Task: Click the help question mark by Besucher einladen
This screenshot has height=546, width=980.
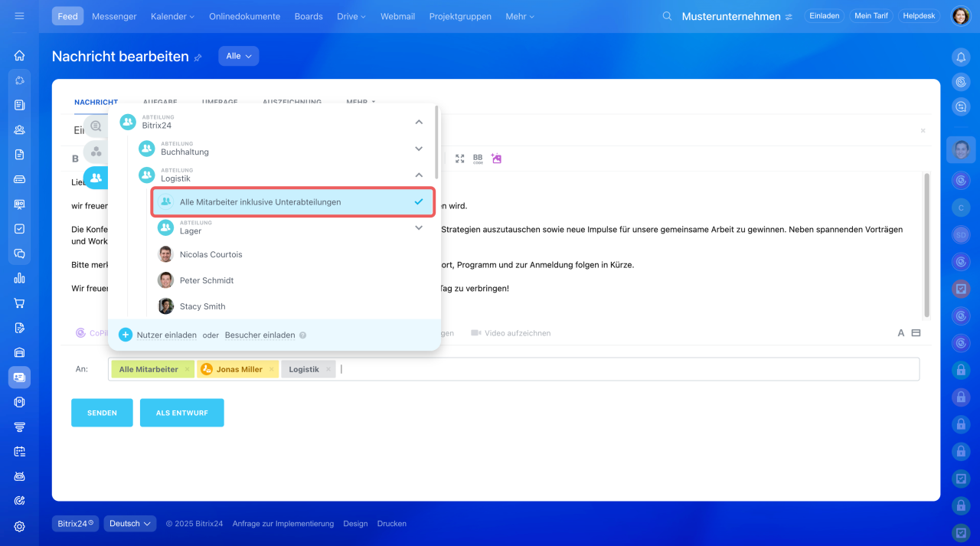Action: click(x=303, y=335)
